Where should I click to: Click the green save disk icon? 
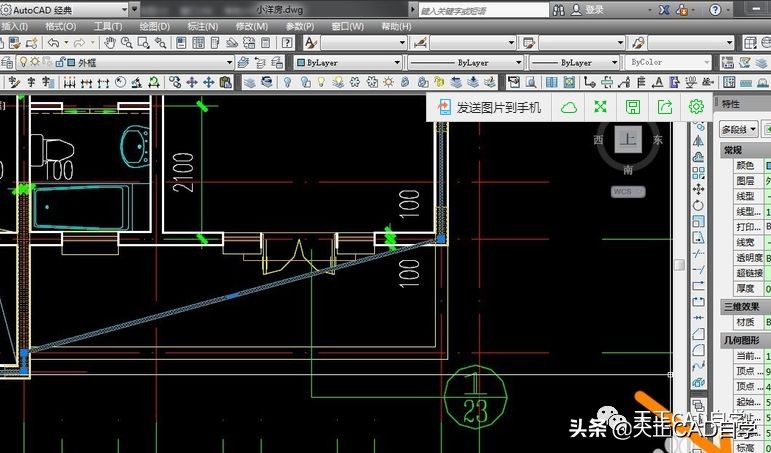pos(632,107)
